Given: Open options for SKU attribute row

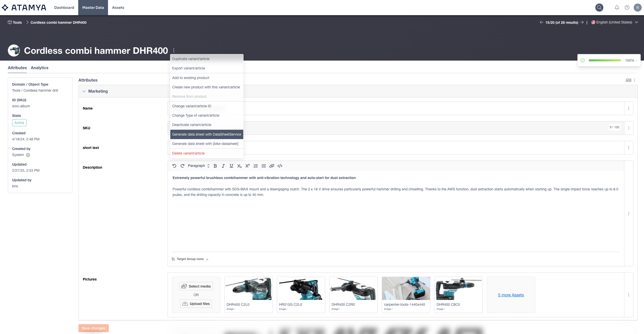Looking at the screenshot, I should point(629,128).
